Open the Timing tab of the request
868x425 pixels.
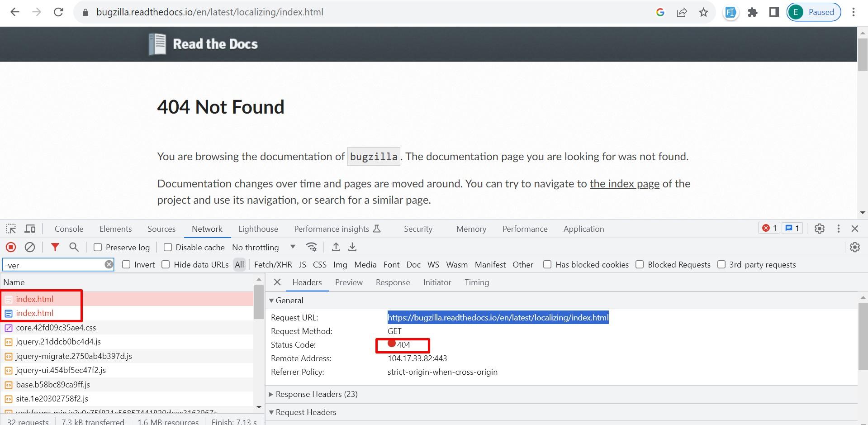pos(477,282)
